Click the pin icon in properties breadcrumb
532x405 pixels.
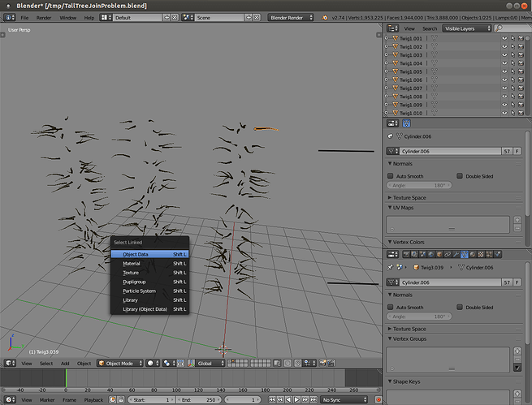coord(390,267)
